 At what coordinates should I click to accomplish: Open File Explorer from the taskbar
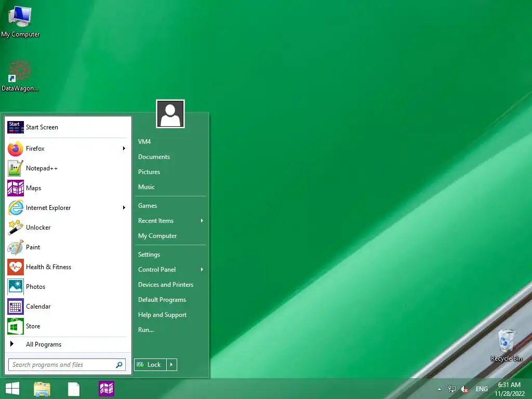point(43,389)
